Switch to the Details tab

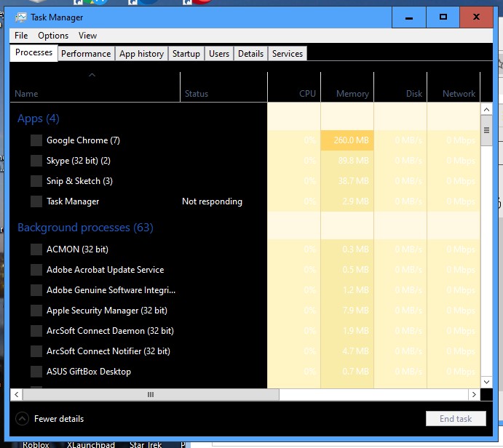click(x=250, y=54)
